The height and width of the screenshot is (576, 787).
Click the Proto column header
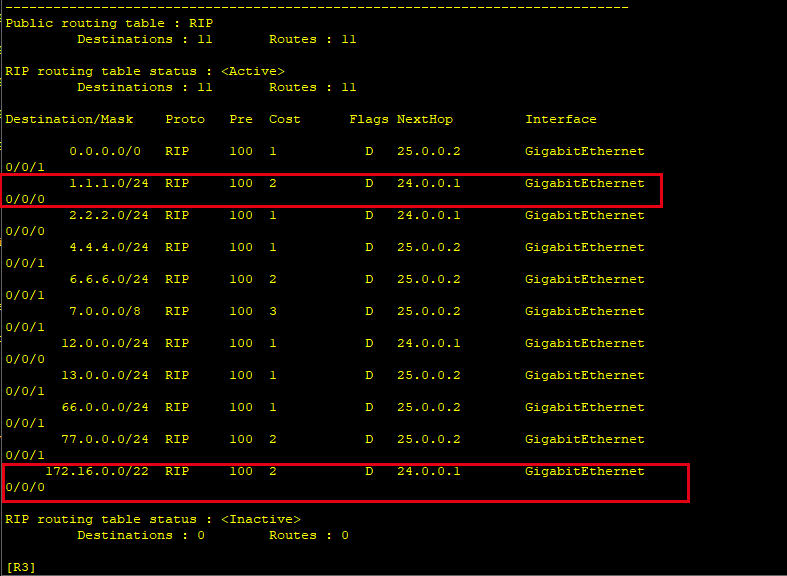tap(185, 119)
